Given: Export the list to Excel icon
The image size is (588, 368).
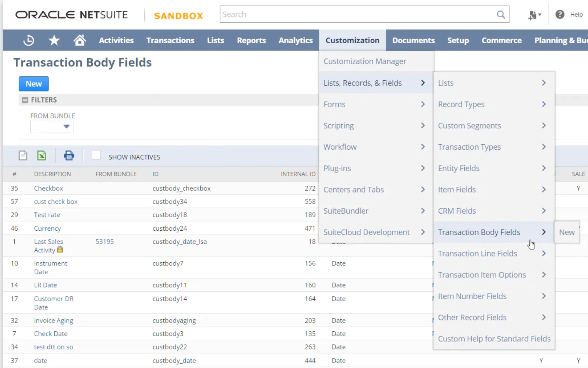Looking at the screenshot, I should (x=42, y=155).
